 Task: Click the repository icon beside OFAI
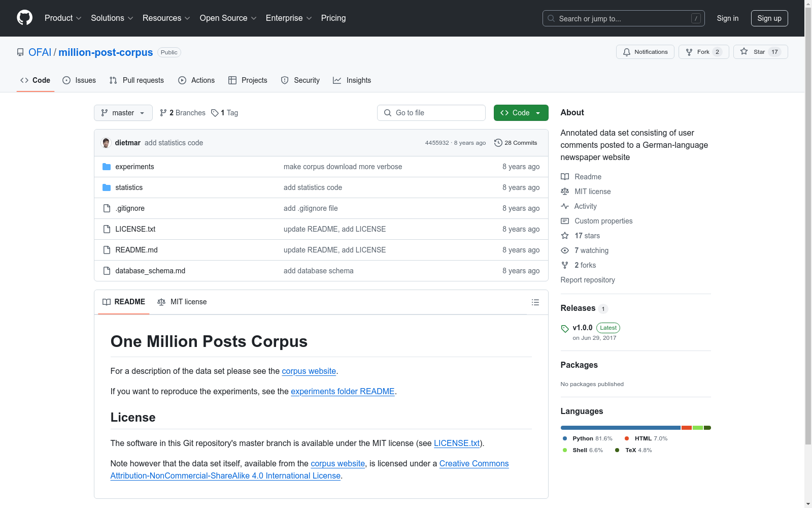[x=20, y=52]
